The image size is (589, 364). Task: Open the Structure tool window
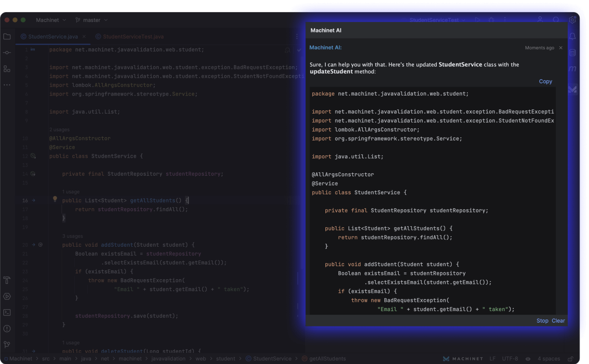click(x=7, y=69)
